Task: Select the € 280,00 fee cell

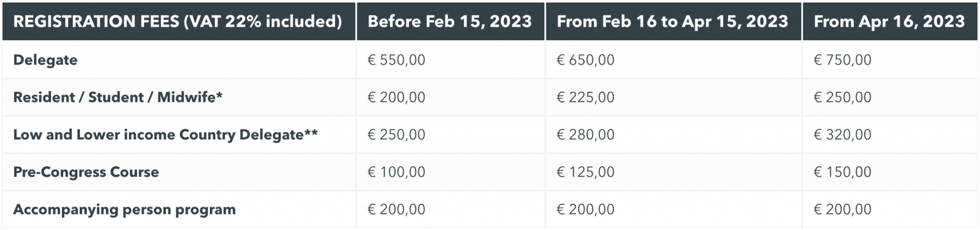Action: [x=586, y=134]
